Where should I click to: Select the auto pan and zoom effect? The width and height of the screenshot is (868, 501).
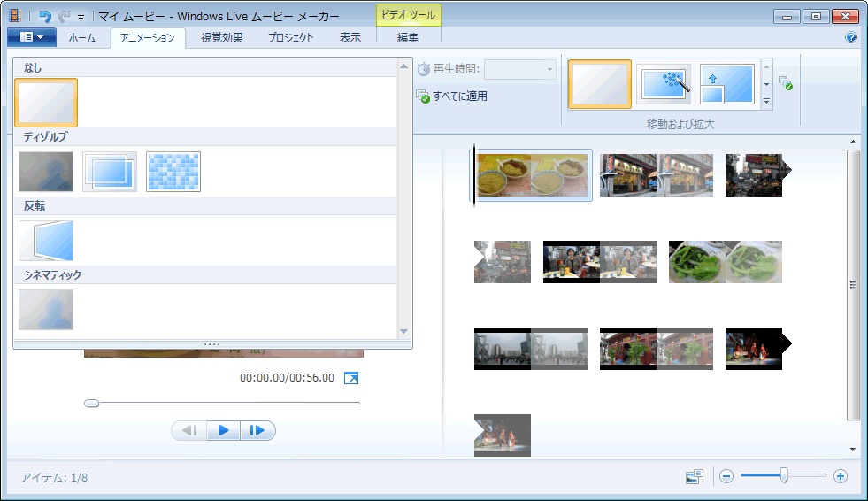664,84
